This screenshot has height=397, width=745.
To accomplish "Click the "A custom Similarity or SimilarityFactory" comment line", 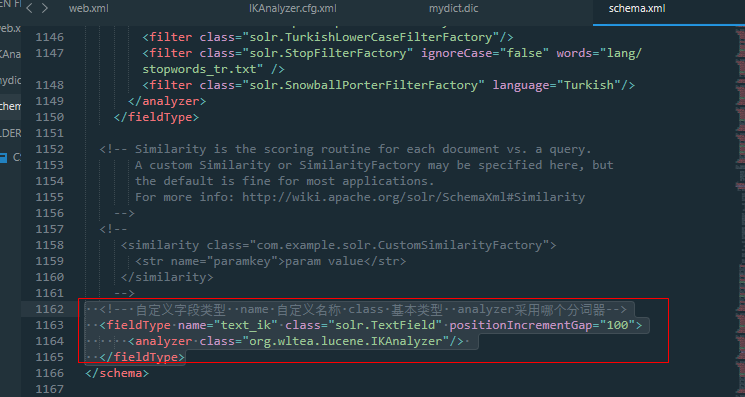I will (x=374, y=165).
